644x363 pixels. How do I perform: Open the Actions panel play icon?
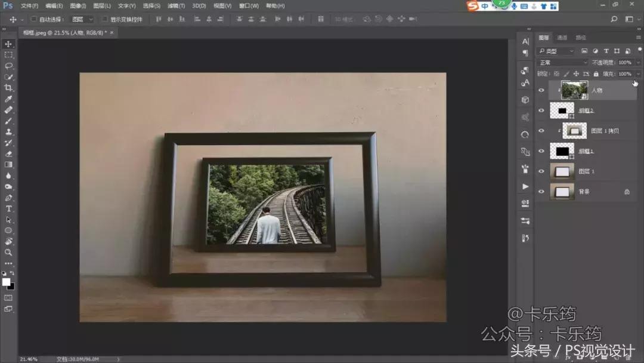coord(525,186)
